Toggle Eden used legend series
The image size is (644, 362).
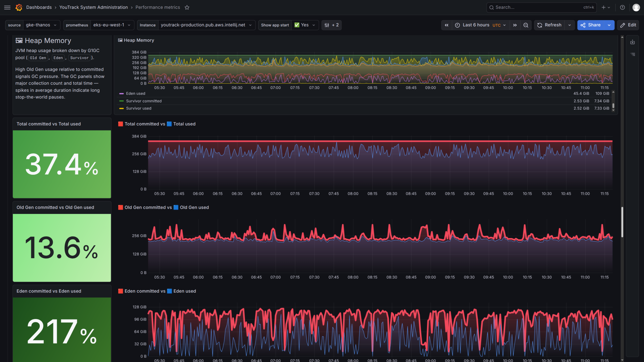[136, 93]
